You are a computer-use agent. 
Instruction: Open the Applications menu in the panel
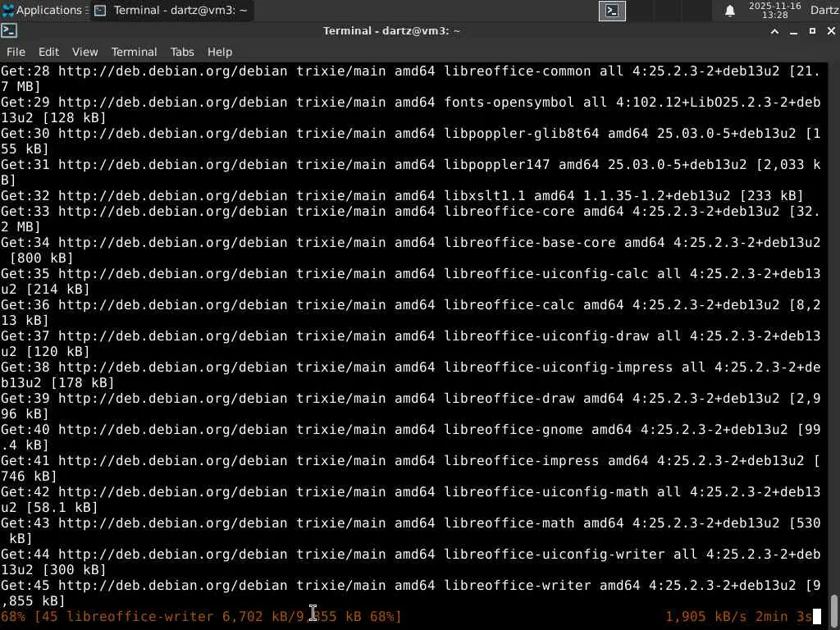(43, 10)
